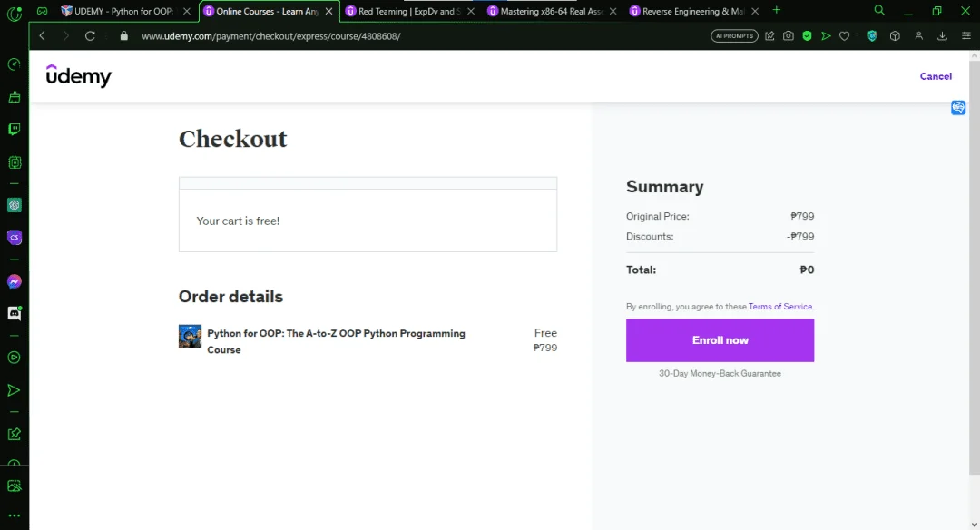Viewport: 980px width, 530px height.
Task: Open My Flow arrow icon in sidebar
Action: coord(14,390)
